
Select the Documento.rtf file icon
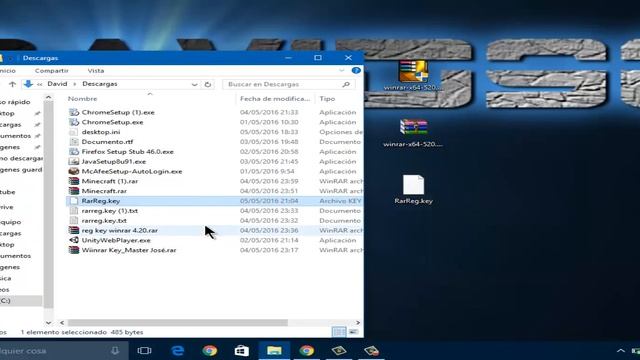tap(74, 142)
